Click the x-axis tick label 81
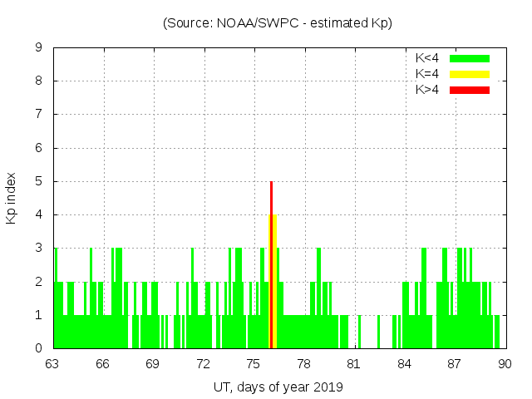This screenshot has width=532, height=399. (x=353, y=364)
